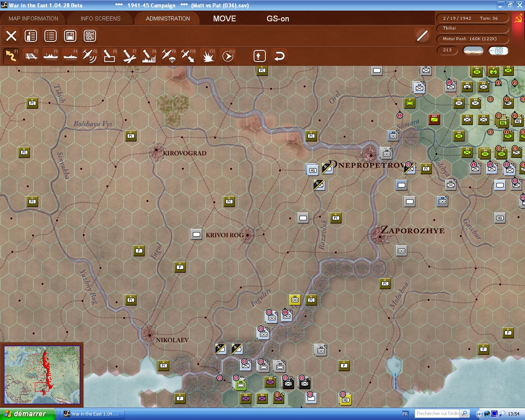Viewport: 525px width, 420px height.
Task: Select the F1 ground Move mode icon
Action: pyautogui.click(x=11, y=56)
